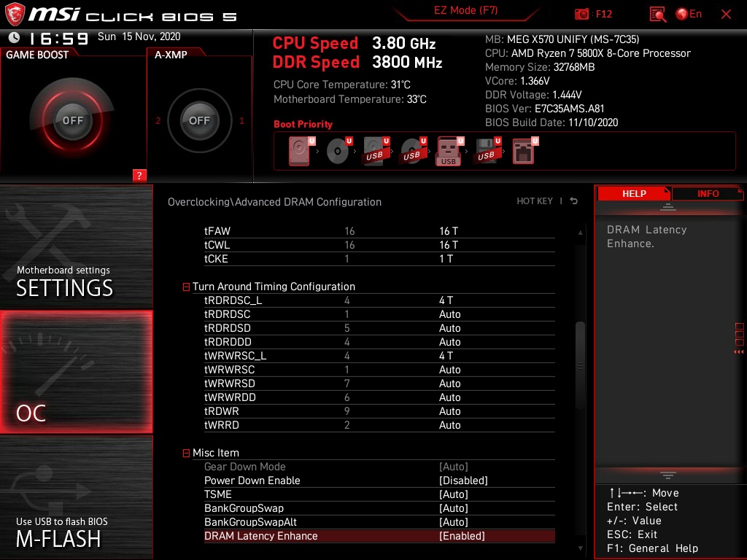Viewport: 747px width, 560px height.
Task: Open the SETTINGS motherboard menu
Action: [x=76, y=246]
